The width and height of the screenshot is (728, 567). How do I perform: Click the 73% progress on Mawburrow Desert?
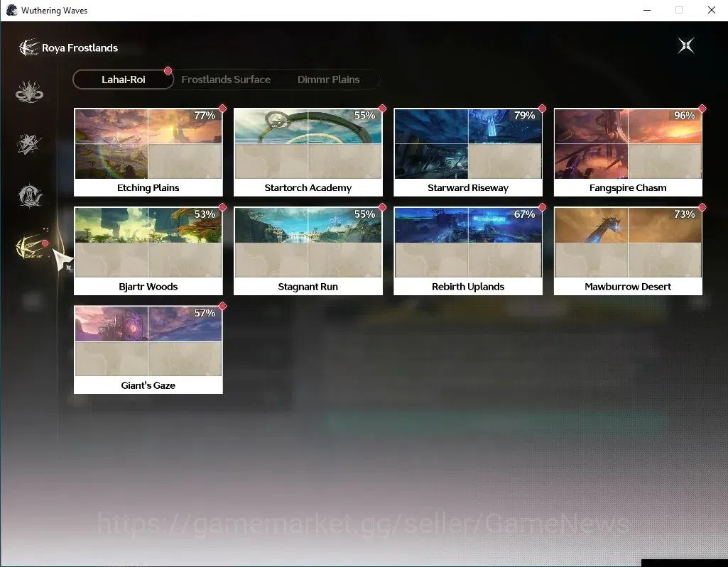point(685,214)
